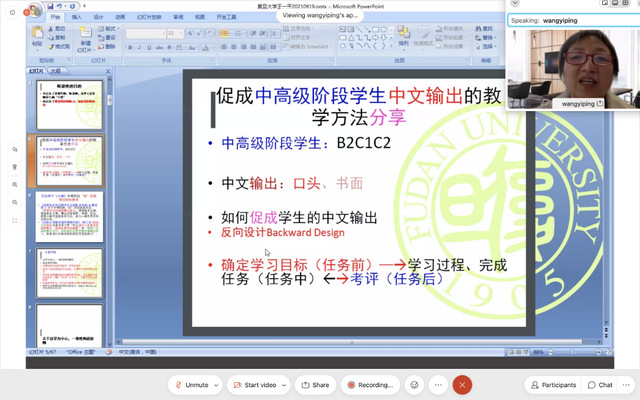The height and width of the screenshot is (400, 640).
Task: Open the Arrange (排列) dropdown
Action: pos(403,36)
